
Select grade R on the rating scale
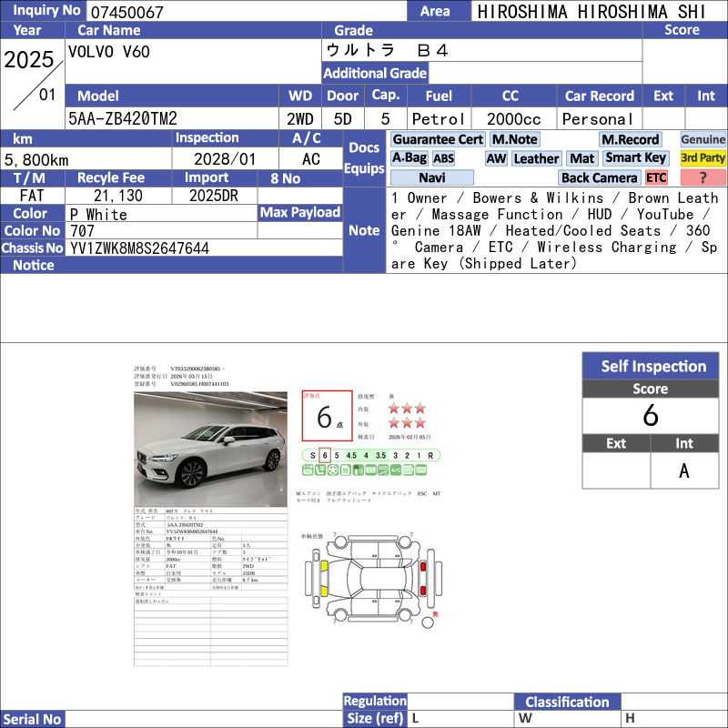coord(430,456)
